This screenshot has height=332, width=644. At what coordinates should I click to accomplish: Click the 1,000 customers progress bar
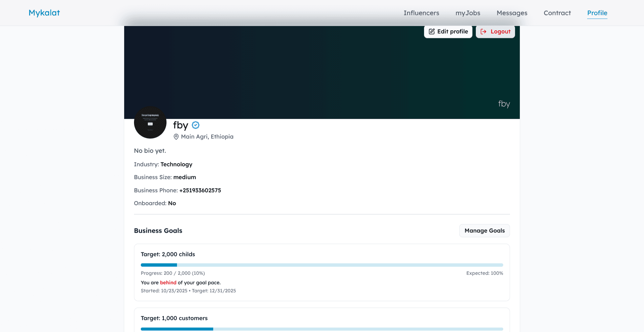[x=321, y=329]
